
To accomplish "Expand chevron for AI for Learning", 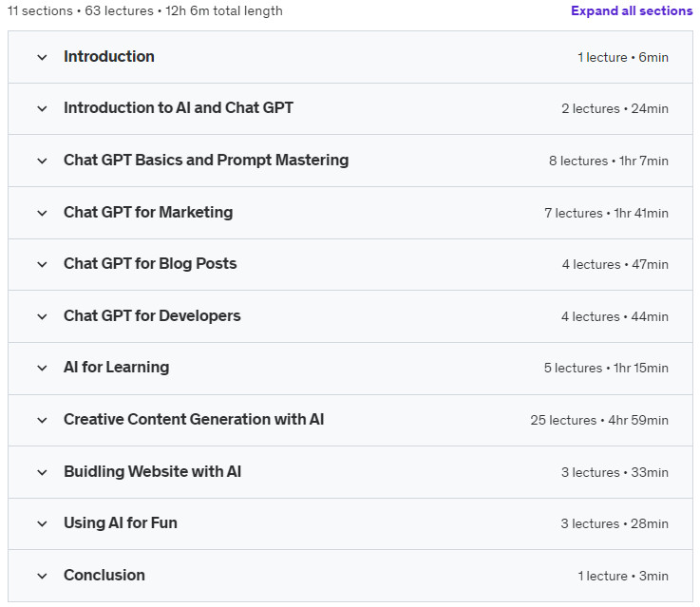I will (x=42, y=368).
